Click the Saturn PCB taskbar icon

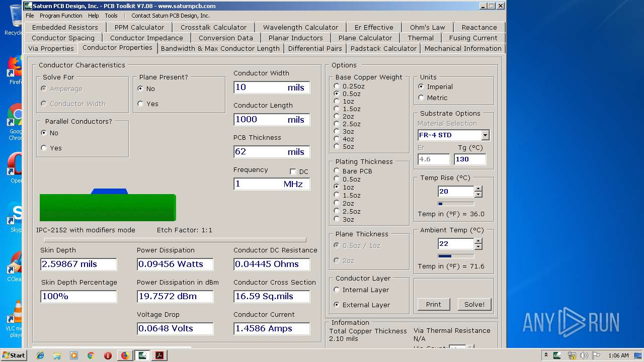[x=142, y=355]
